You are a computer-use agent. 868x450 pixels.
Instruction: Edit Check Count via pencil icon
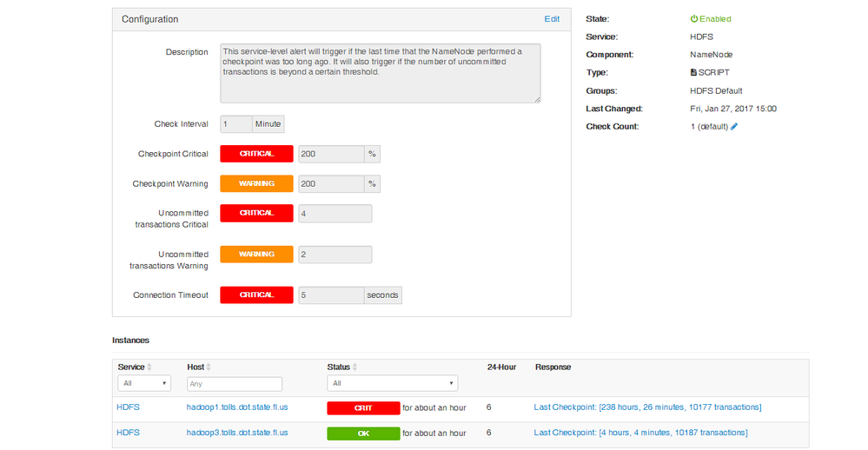pos(734,126)
